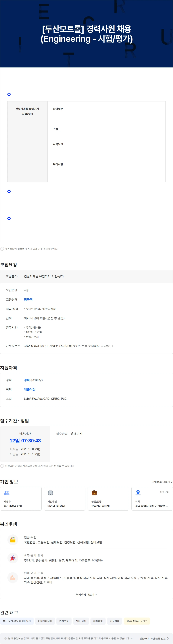Open 지도보기 link in location card
173x644 pixels.
point(165,492)
